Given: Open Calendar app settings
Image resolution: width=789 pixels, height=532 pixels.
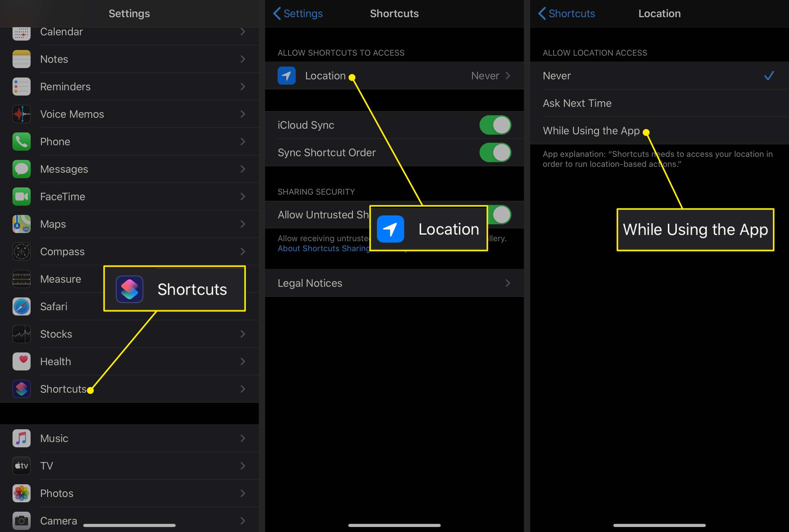Looking at the screenshot, I should (128, 32).
